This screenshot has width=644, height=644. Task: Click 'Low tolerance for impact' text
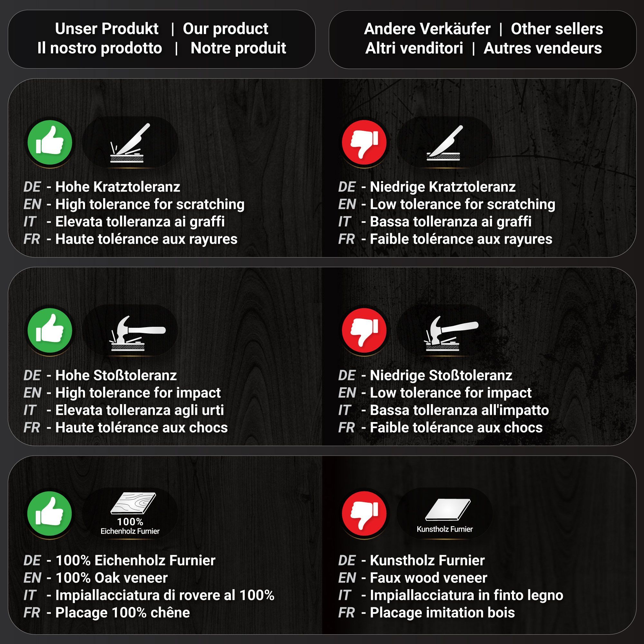(451, 393)
